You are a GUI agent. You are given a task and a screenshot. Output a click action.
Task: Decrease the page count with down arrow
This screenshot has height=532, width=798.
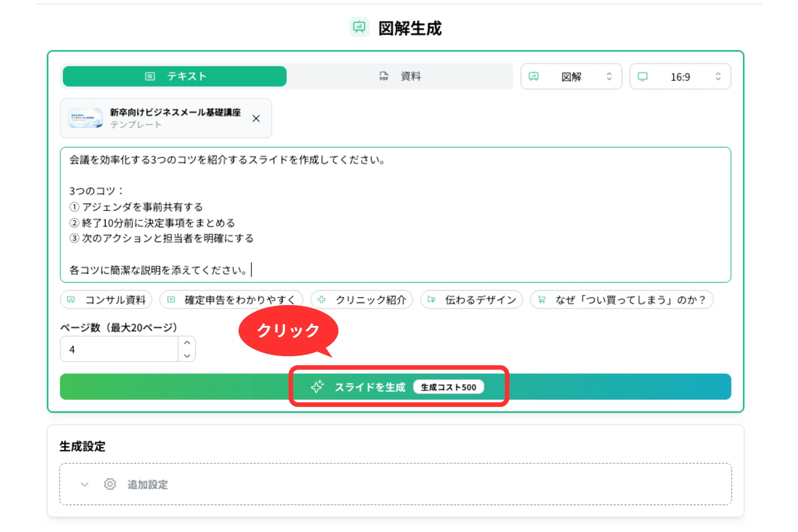pyautogui.click(x=187, y=356)
